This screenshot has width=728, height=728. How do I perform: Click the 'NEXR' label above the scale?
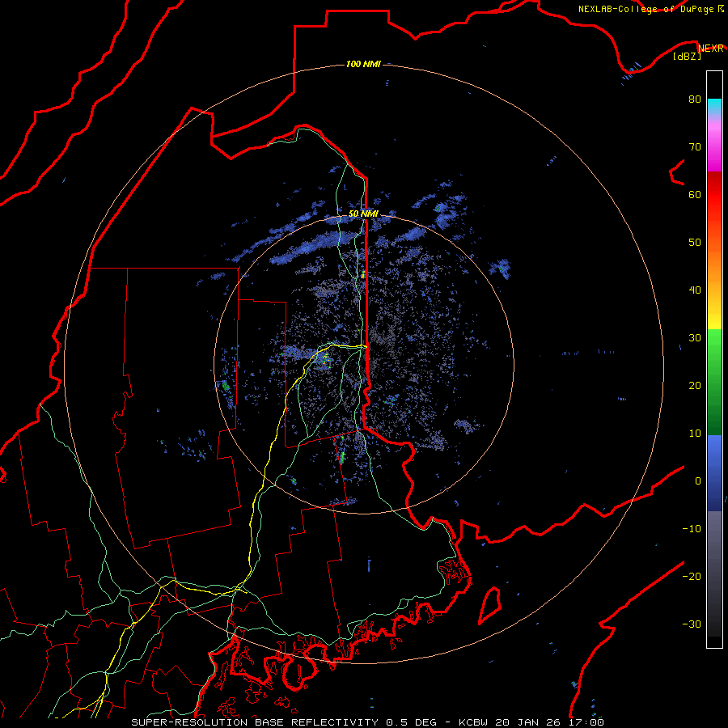pyautogui.click(x=711, y=49)
